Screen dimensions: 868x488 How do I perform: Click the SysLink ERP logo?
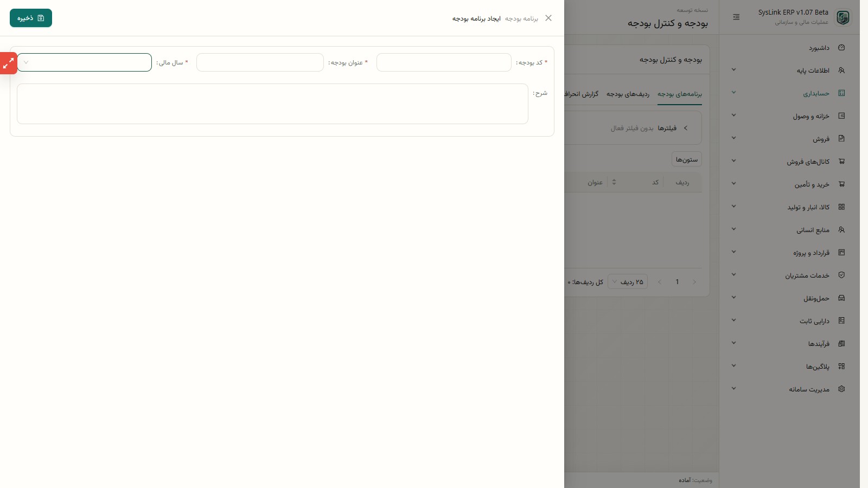point(843,17)
